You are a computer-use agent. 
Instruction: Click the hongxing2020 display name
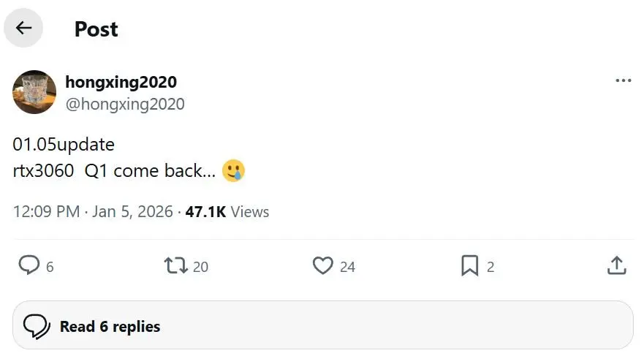[121, 82]
